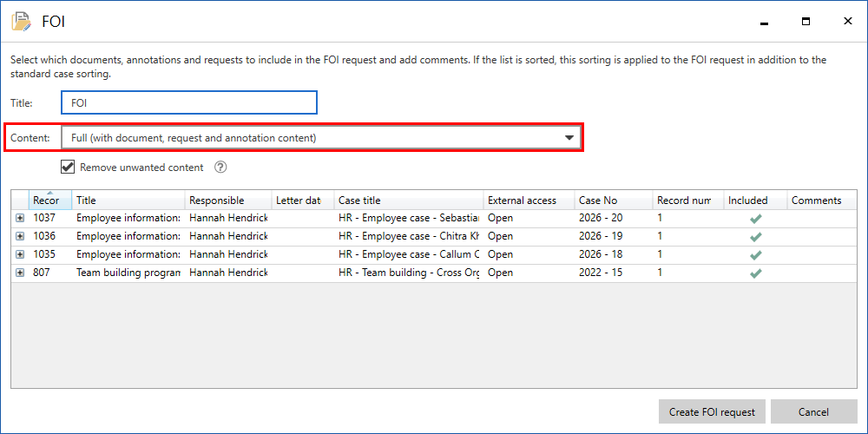The height and width of the screenshot is (434, 868).
Task: Click record number 807 cell
Action: tap(42, 273)
